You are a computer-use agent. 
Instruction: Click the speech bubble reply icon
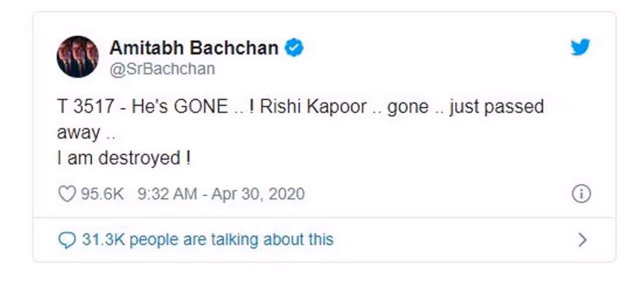point(67,240)
